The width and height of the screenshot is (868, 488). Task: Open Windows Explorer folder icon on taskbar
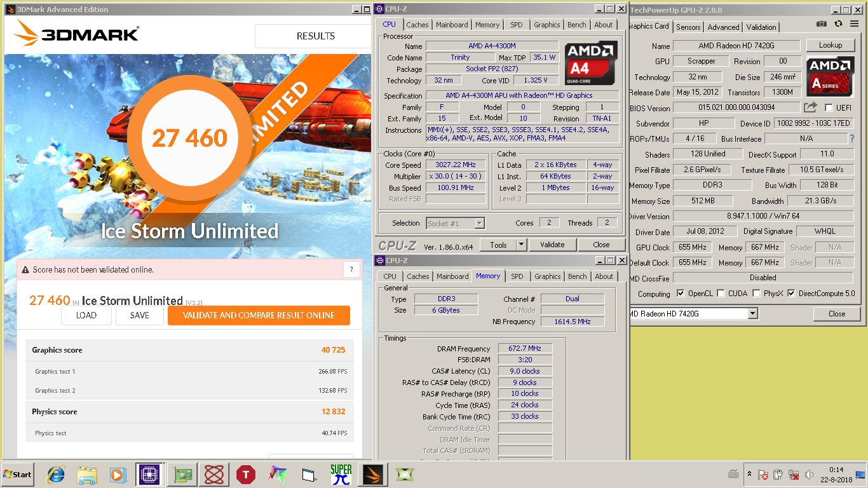pos(86,474)
